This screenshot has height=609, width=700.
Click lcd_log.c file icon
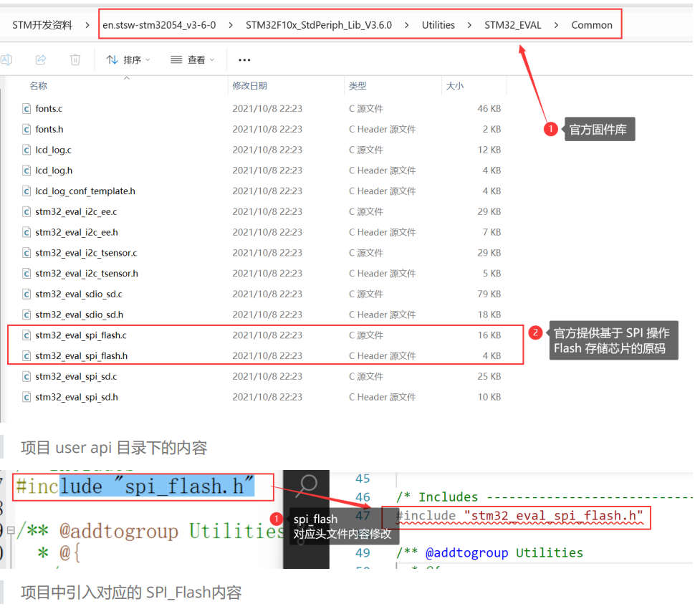(27, 150)
